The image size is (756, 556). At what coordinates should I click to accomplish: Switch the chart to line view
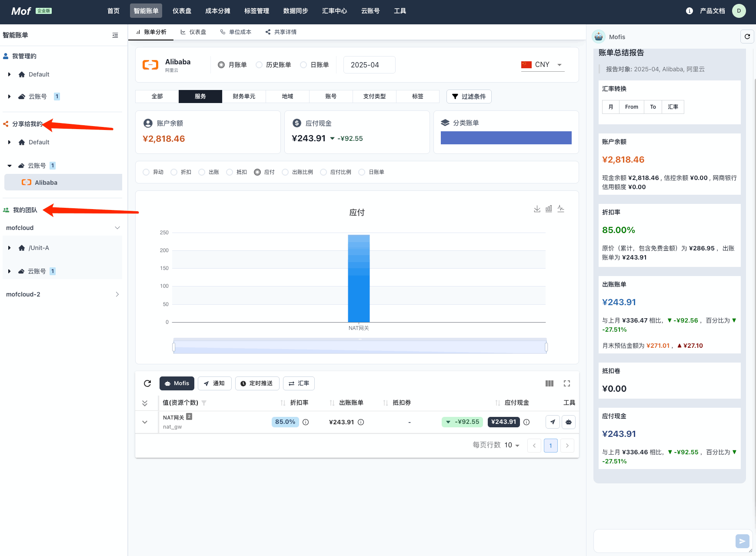tap(561, 209)
